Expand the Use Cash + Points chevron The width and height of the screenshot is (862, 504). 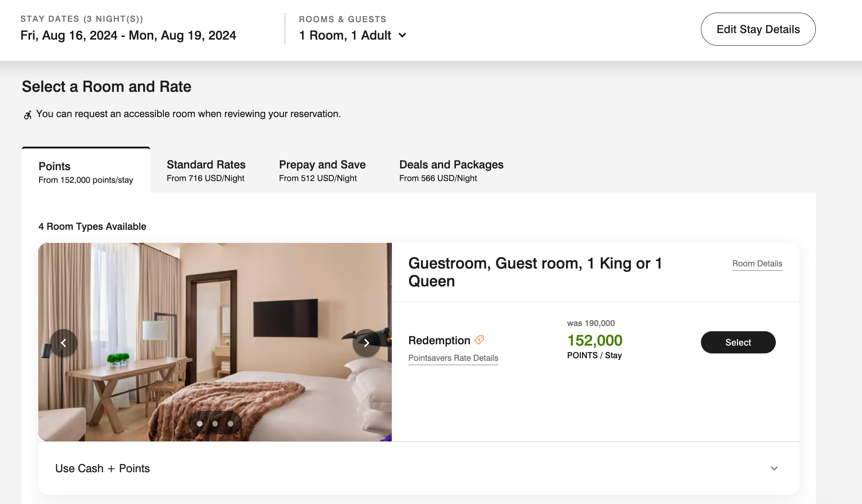pos(774,468)
